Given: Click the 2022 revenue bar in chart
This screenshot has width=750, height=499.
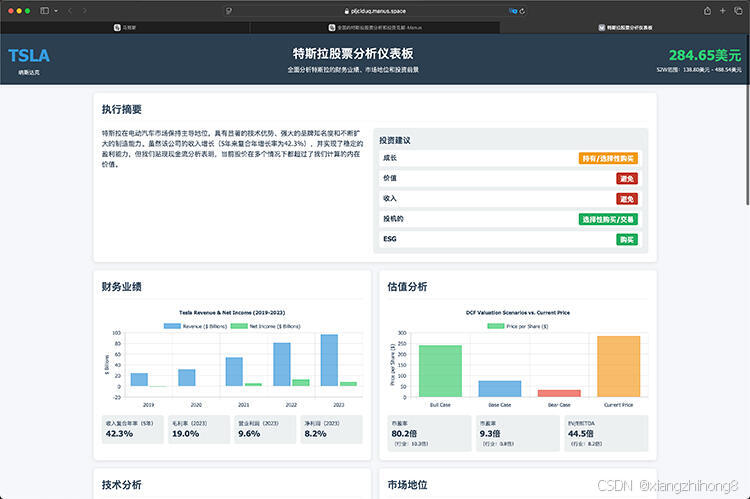Looking at the screenshot, I should (x=282, y=364).
